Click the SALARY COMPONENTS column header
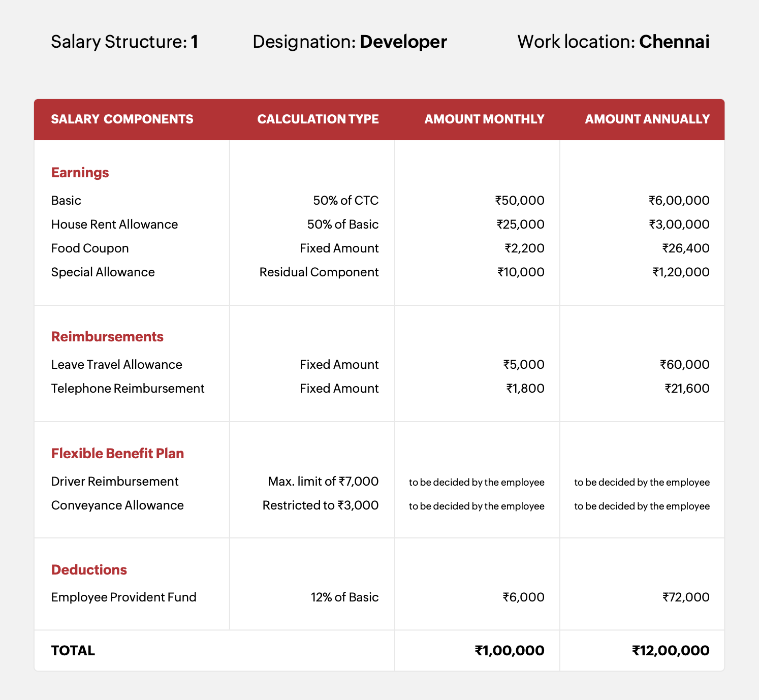The height and width of the screenshot is (700, 759). tap(122, 119)
